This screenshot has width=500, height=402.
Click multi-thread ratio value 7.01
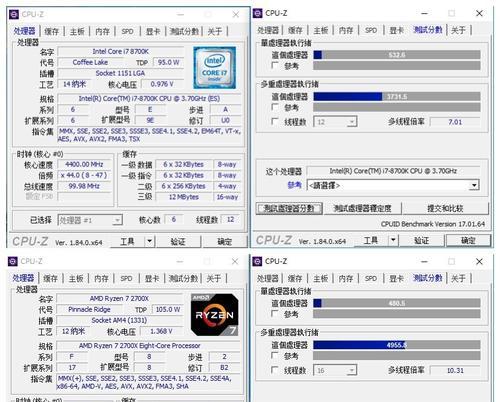455,122
